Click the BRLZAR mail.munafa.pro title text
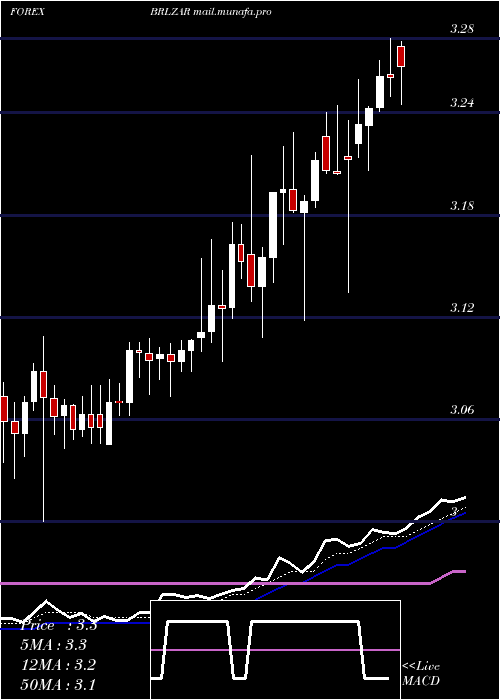500x700 pixels. (x=211, y=12)
